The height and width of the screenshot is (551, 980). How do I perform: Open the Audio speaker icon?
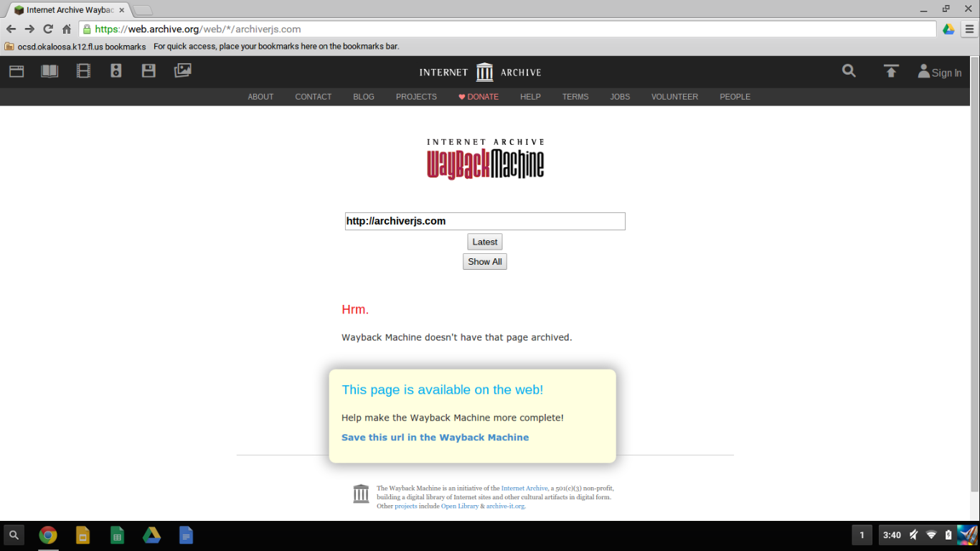click(116, 71)
